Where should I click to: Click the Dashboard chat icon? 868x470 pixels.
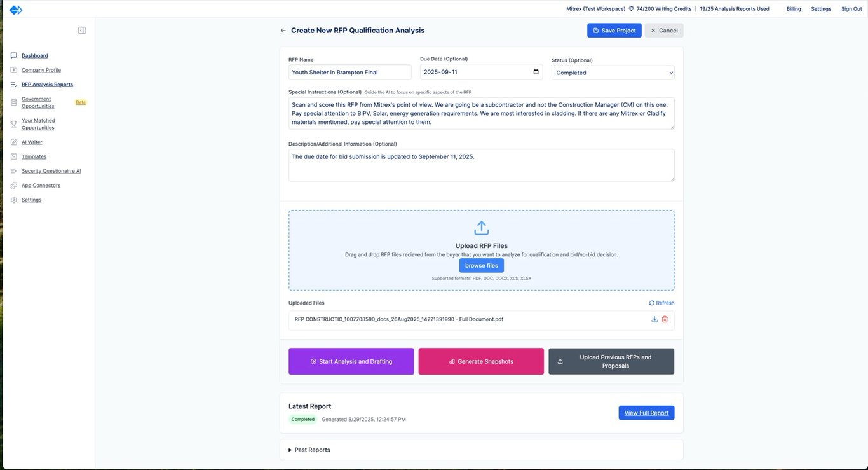[14, 55]
